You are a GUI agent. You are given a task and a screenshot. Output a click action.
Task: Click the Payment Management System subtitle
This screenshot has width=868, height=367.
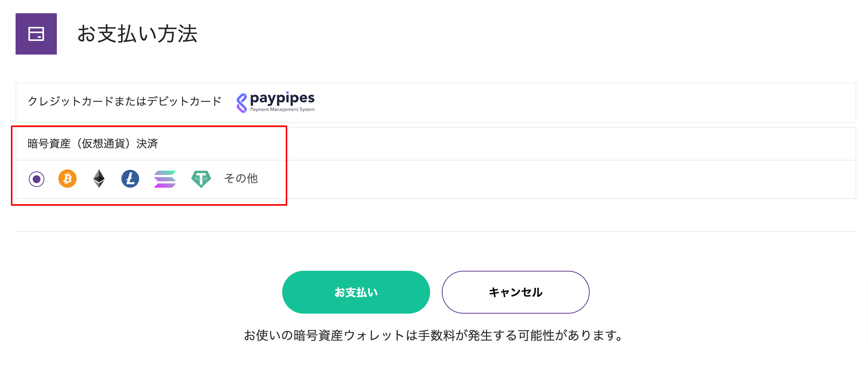click(x=283, y=109)
